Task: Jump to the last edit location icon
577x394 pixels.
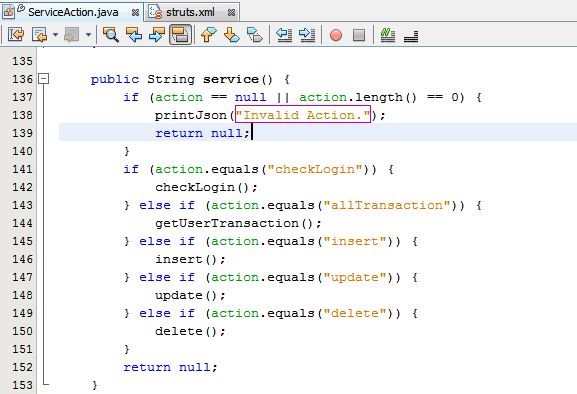Action: [16, 35]
